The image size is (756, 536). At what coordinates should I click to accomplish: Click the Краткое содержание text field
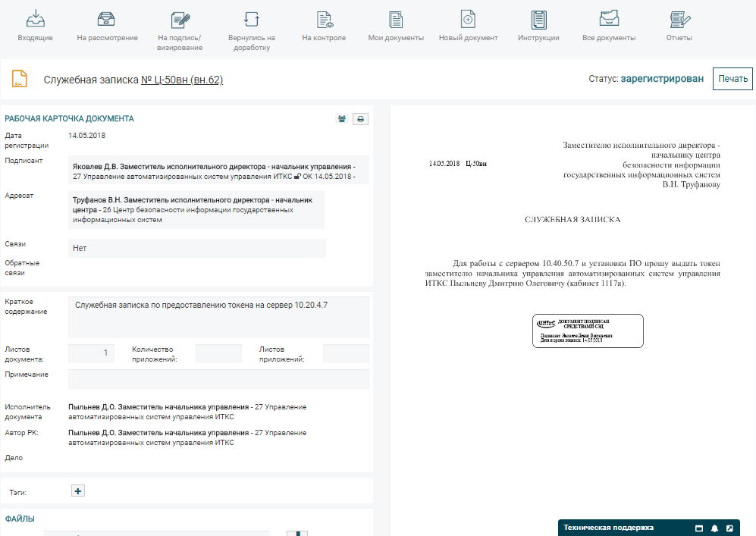[218, 317]
